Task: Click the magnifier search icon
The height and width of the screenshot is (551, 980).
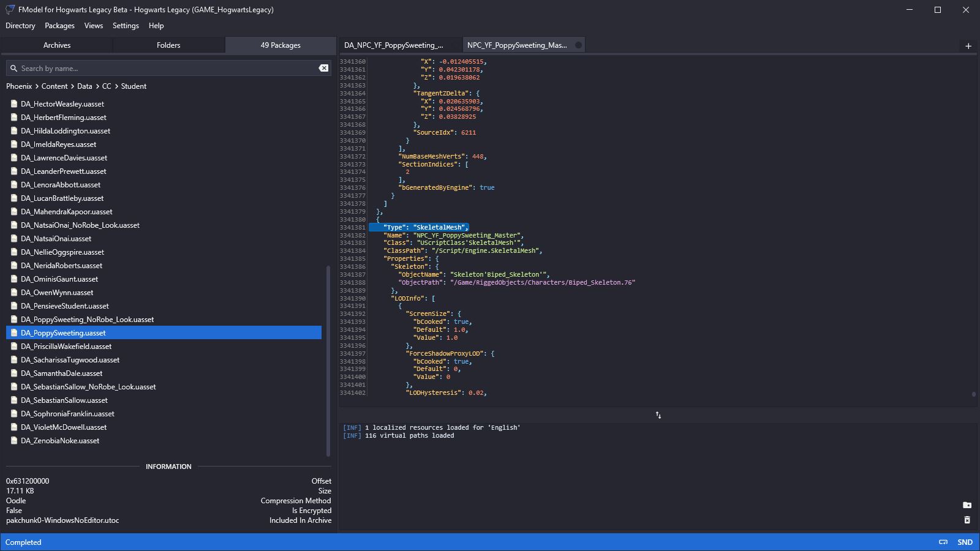Action: point(13,69)
